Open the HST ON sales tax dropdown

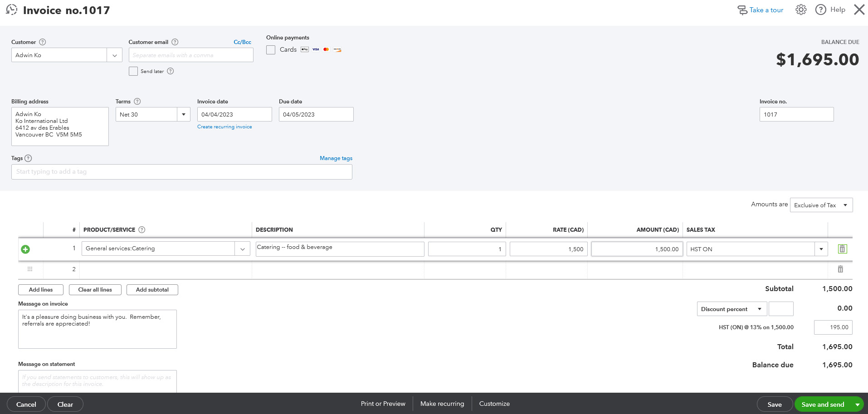coord(821,249)
